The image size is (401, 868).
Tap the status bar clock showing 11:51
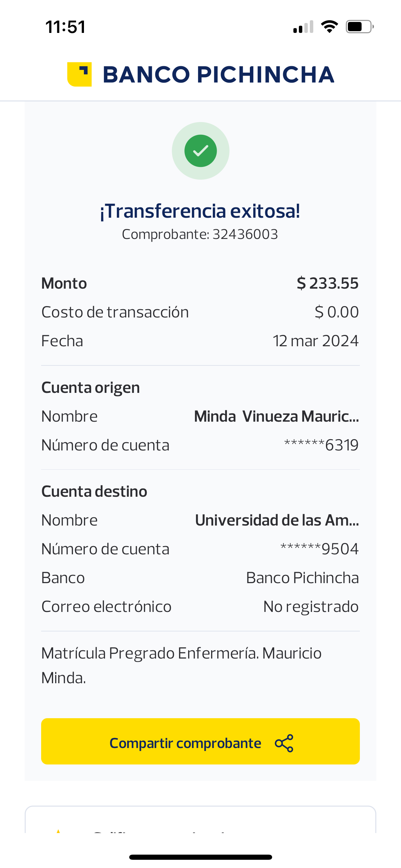coord(65,27)
